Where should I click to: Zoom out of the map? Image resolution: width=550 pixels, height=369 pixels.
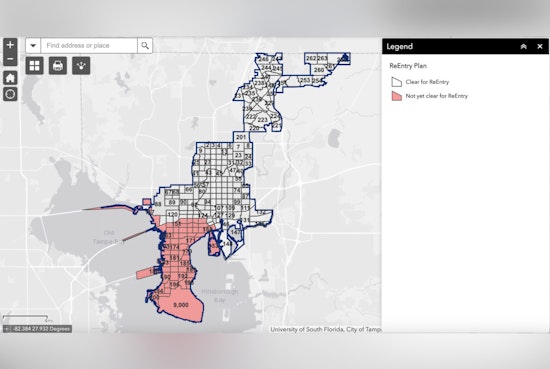click(x=10, y=59)
